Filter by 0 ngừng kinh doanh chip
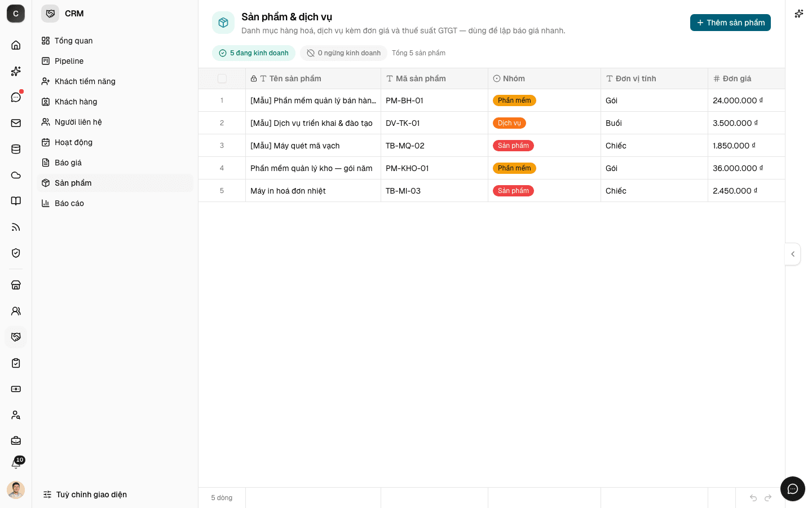Viewport: 812px width, 508px height. [x=343, y=53]
